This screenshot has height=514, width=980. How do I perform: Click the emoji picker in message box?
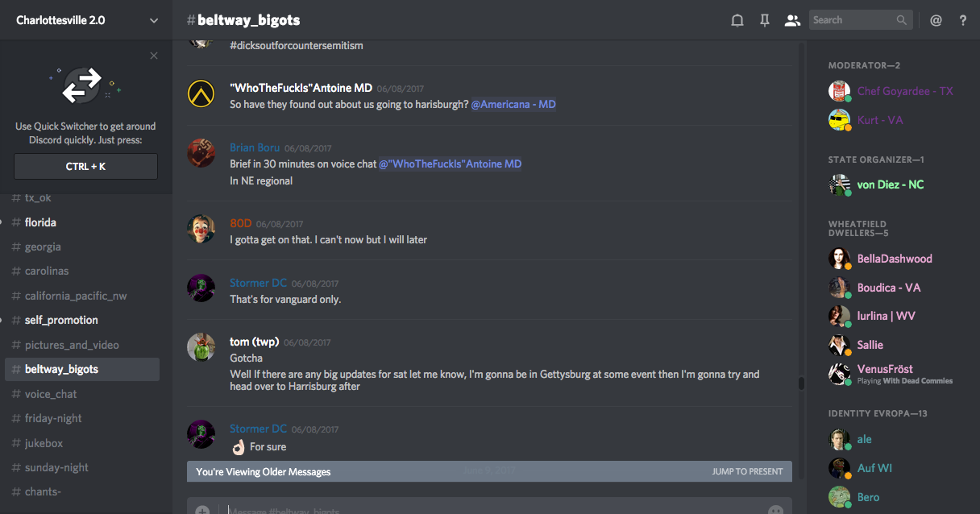775,510
